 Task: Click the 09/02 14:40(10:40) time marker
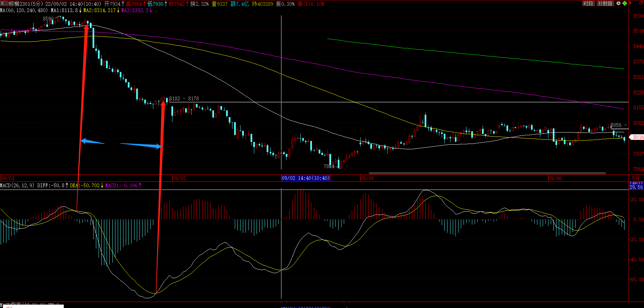(306, 178)
